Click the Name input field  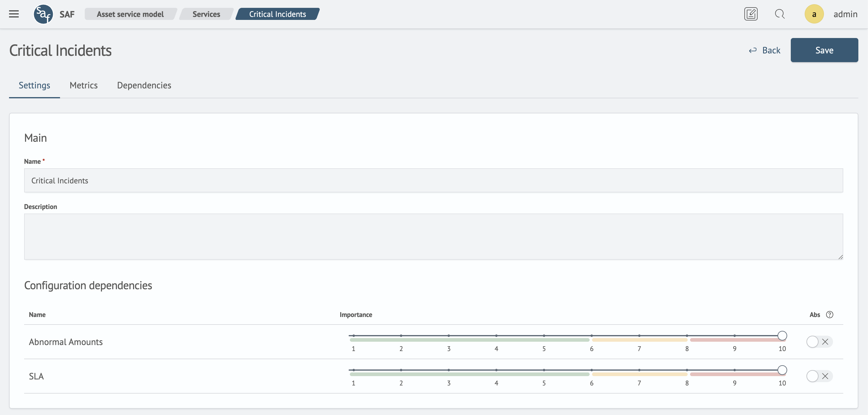433,181
